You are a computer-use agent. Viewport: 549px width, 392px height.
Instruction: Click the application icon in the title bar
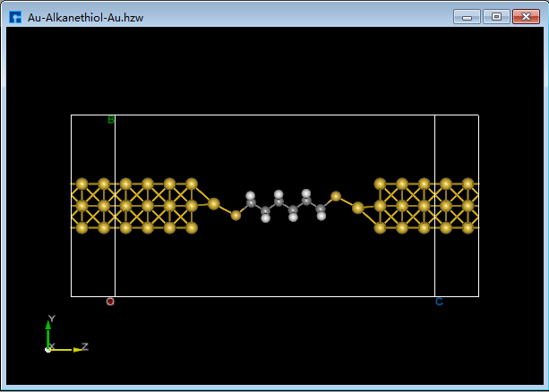(15, 17)
